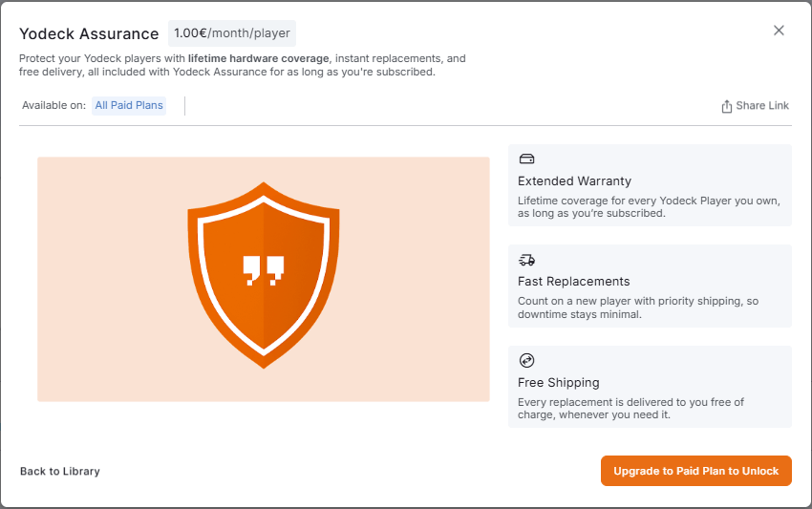The image size is (812, 509).
Task: Go Back to Library
Action: point(60,471)
